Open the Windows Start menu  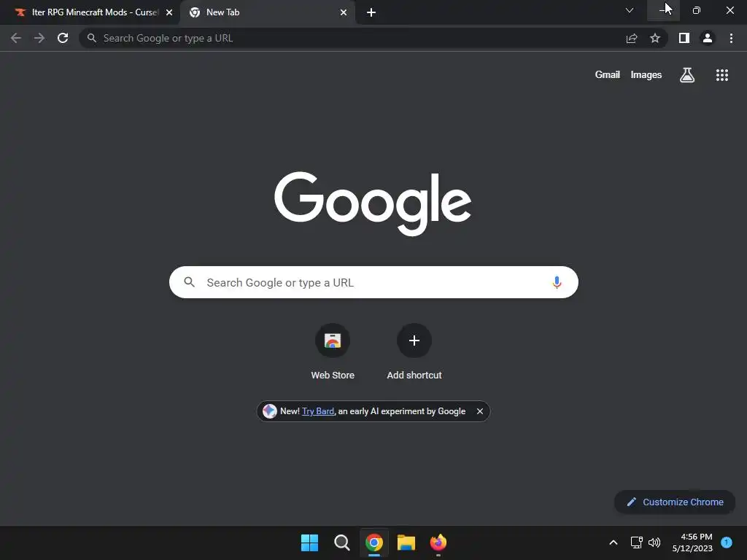(309, 542)
